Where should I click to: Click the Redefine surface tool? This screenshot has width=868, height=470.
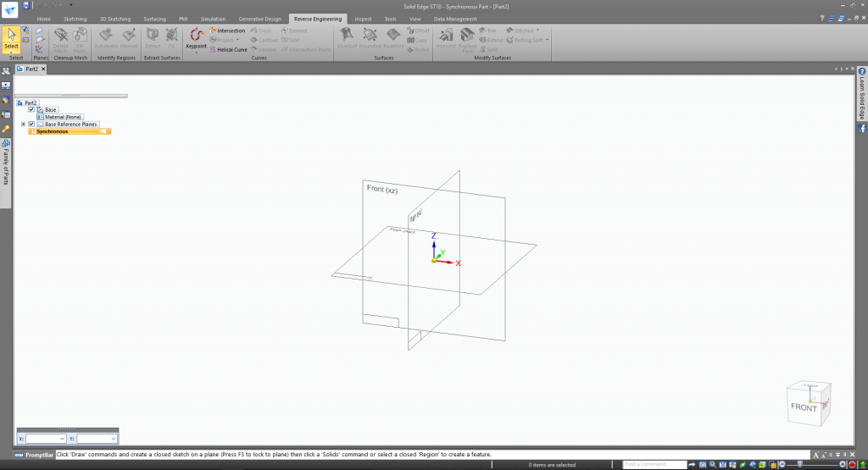point(393,39)
